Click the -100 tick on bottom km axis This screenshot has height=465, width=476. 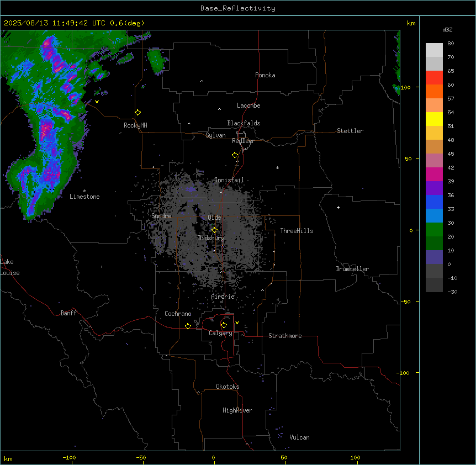tap(69, 457)
